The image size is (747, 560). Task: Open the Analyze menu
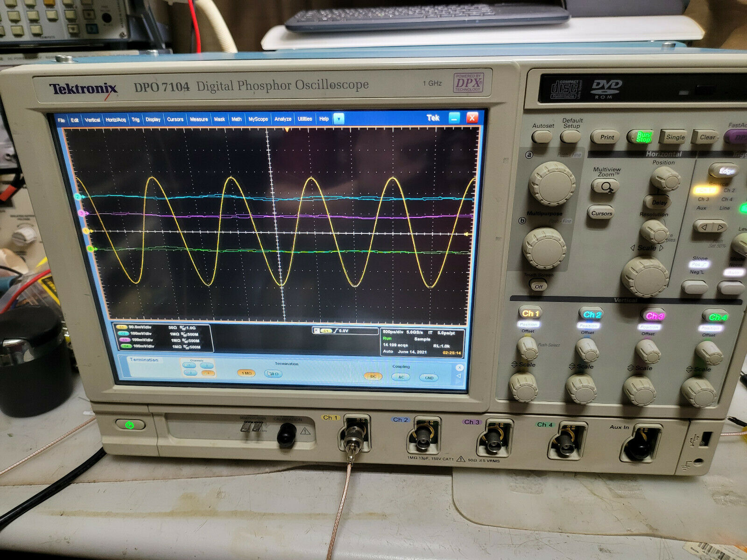283,119
